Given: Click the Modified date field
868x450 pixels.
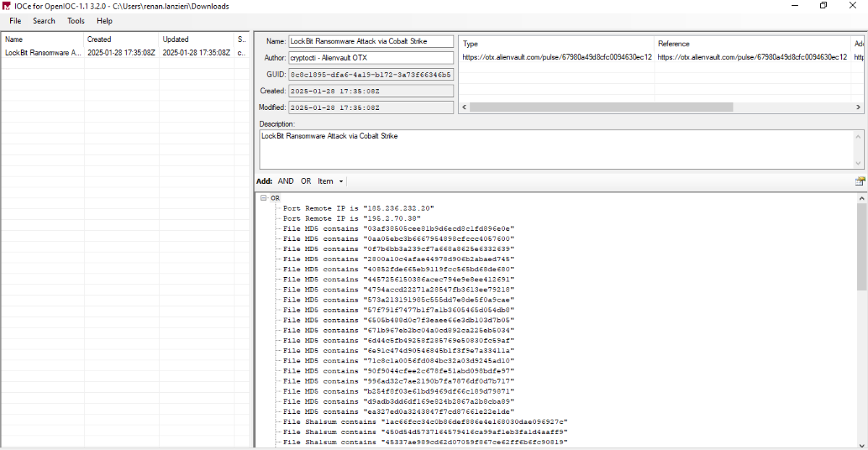Looking at the screenshot, I should point(371,107).
